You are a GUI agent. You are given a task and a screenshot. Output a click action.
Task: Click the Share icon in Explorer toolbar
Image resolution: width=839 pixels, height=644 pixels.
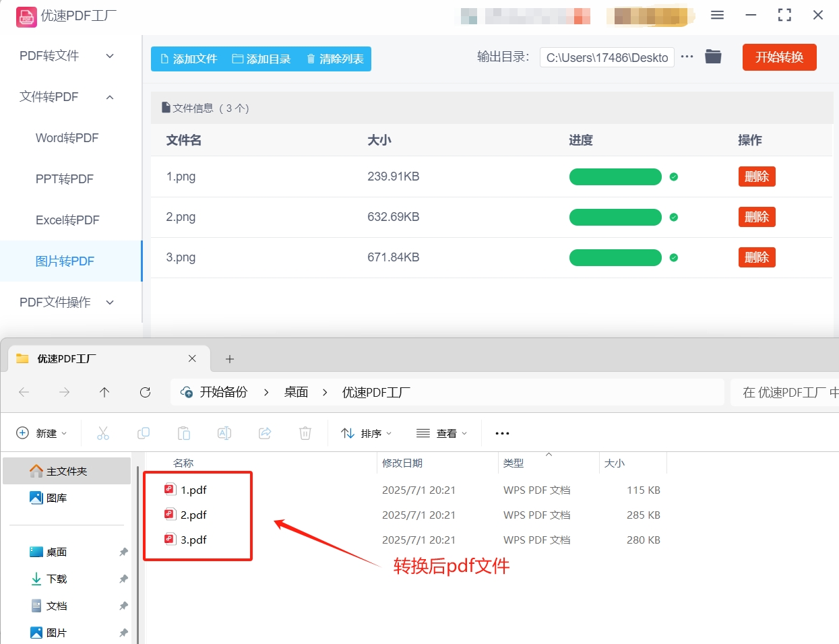[x=264, y=433]
